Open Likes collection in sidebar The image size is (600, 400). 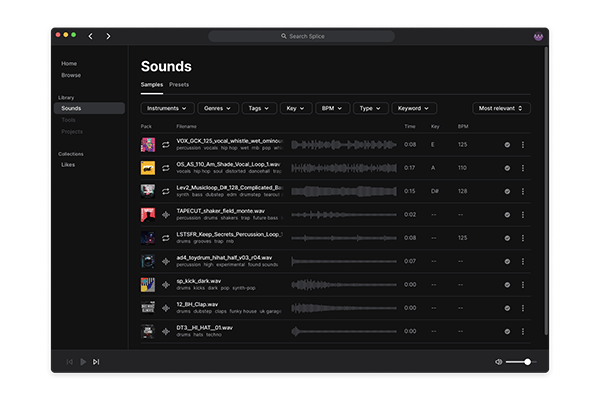(68, 164)
